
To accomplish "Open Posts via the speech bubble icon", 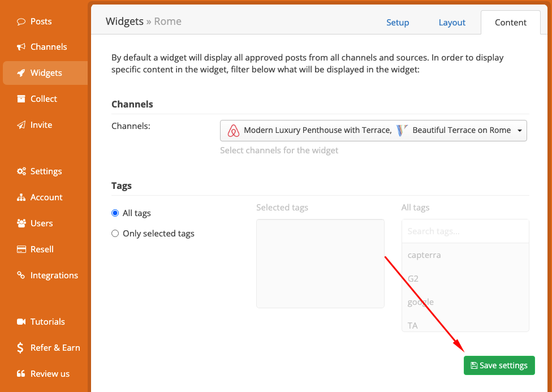I will pos(21,21).
